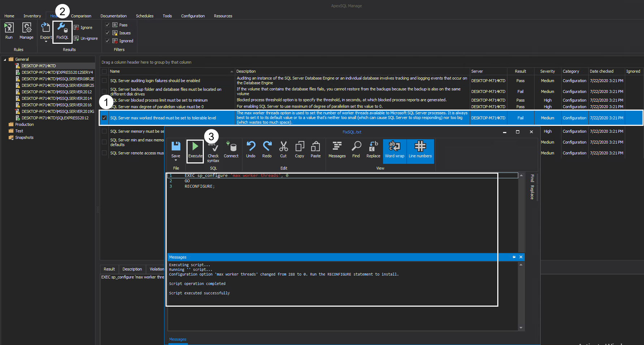
Task: Switch to the Result details tab
Action: click(x=109, y=269)
